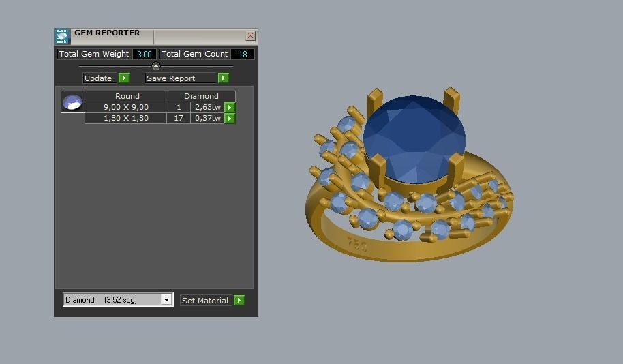Click the Total Gem Count label
This screenshot has height=364, width=623.
coord(195,54)
